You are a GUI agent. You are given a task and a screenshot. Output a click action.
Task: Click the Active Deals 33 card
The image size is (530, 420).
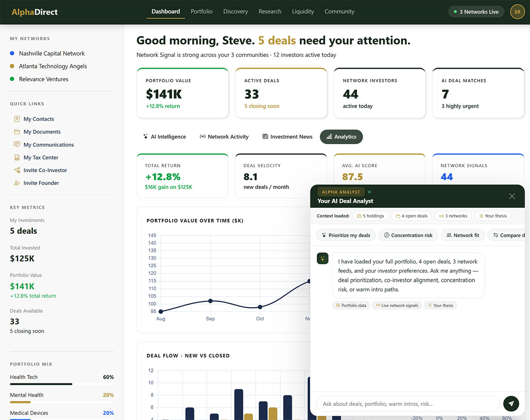point(281,93)
